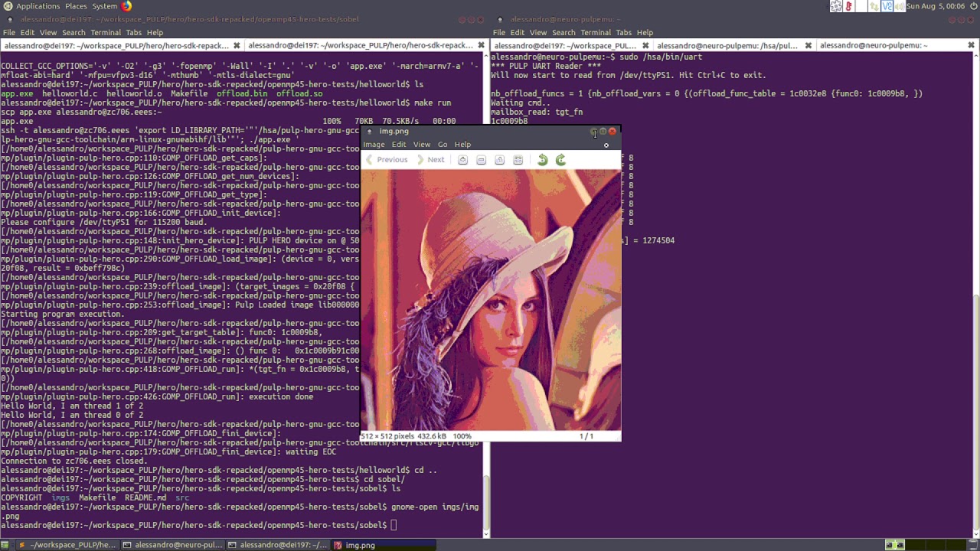980x551 pixels.
Task: Open View menu in right terminal window
Action: tap(538, 33)
